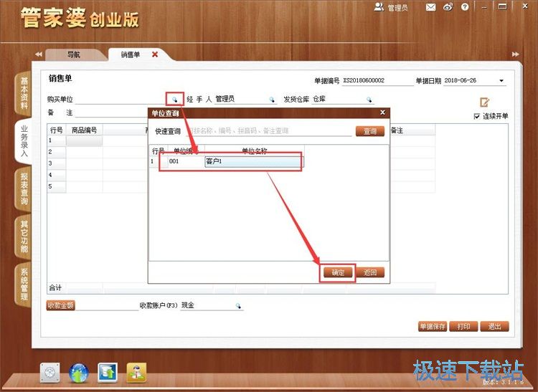Click the 单位名称 column header in dialog

[254, 151]
